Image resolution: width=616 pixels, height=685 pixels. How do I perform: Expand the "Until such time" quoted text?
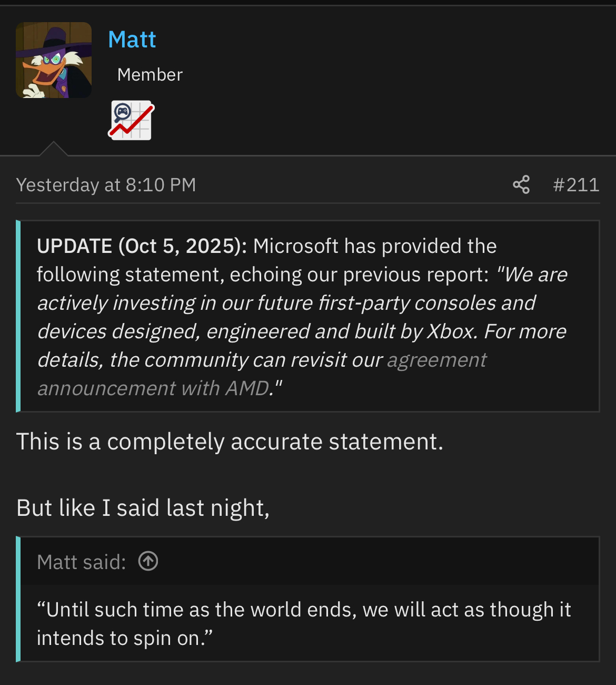click(x=304, y=610)
